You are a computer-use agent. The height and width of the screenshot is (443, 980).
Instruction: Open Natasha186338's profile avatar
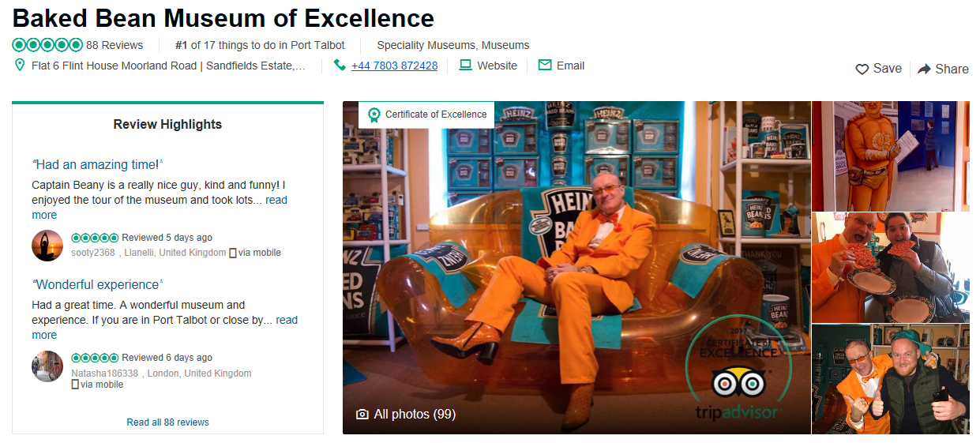pos(47,366)
